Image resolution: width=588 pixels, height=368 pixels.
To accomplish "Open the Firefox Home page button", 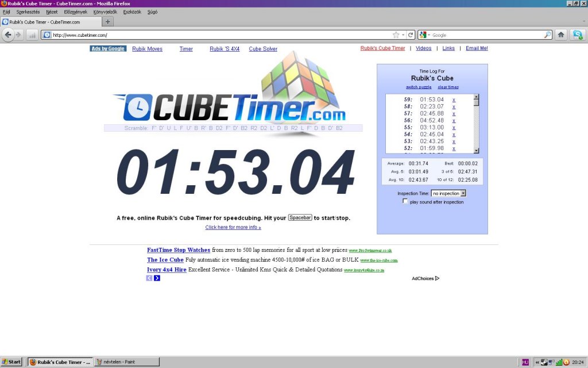I will point(561,35).
